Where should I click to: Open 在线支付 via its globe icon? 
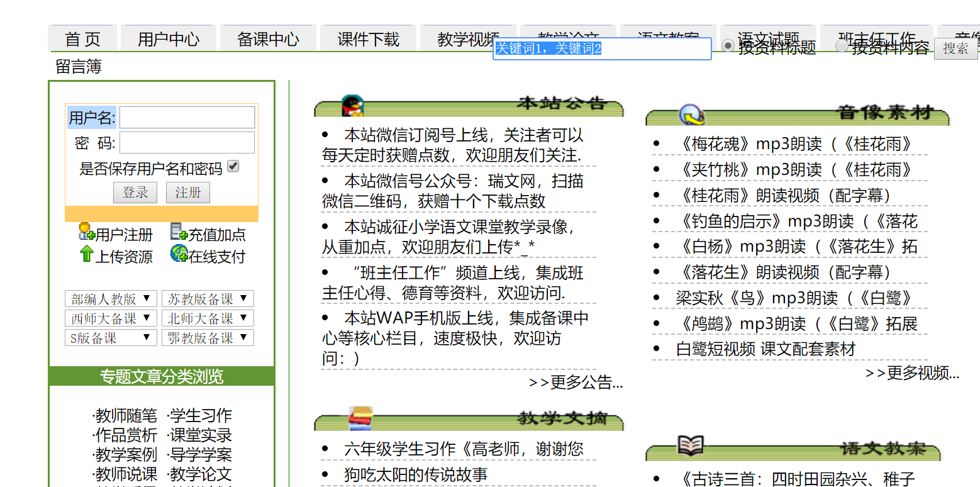click(179, 254)
